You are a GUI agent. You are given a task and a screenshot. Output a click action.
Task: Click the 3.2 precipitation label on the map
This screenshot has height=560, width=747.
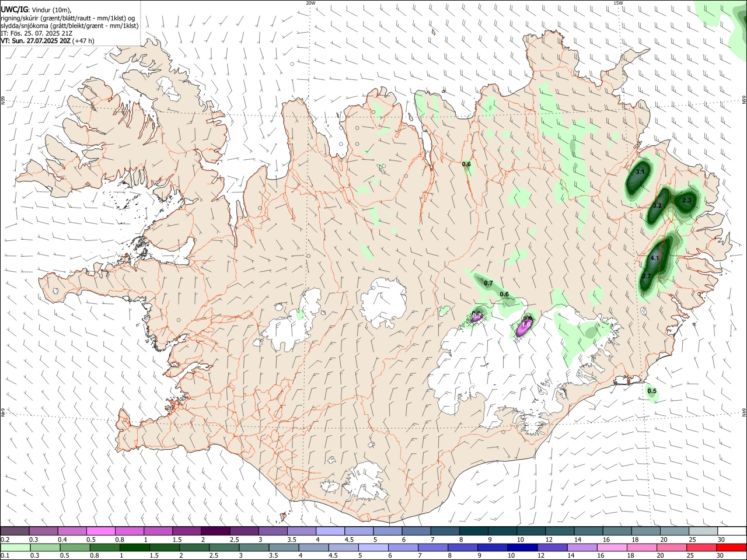[x=657, y=205]
